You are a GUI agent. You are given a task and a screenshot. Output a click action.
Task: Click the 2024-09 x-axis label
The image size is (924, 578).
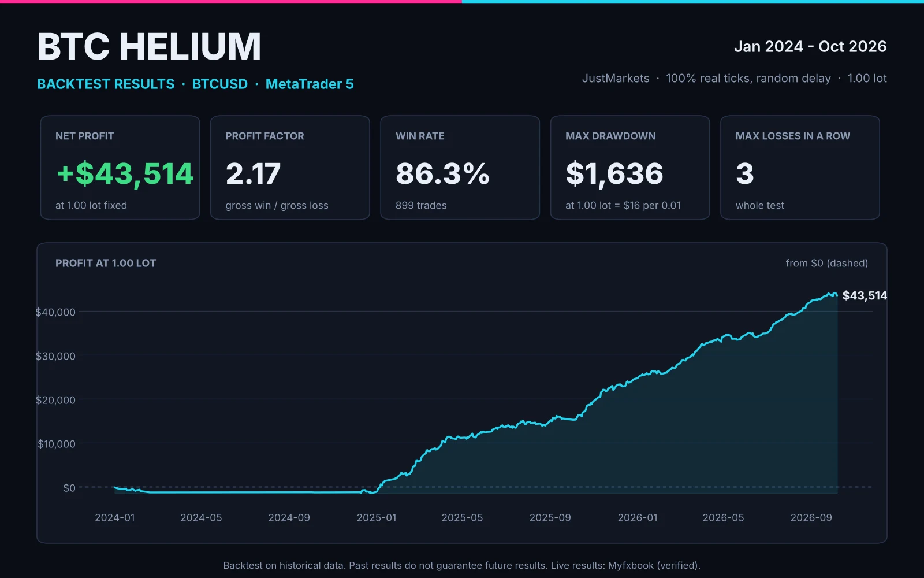[x=289, y=517]
